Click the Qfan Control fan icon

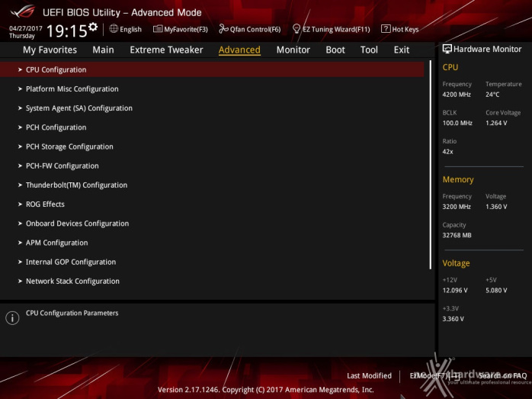223,29
